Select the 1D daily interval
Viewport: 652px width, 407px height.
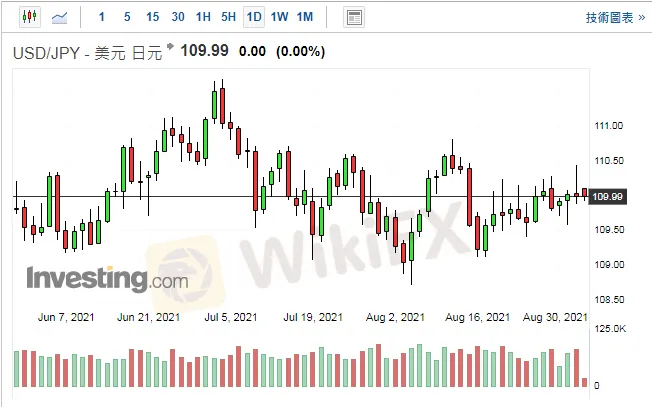point(254,17)
